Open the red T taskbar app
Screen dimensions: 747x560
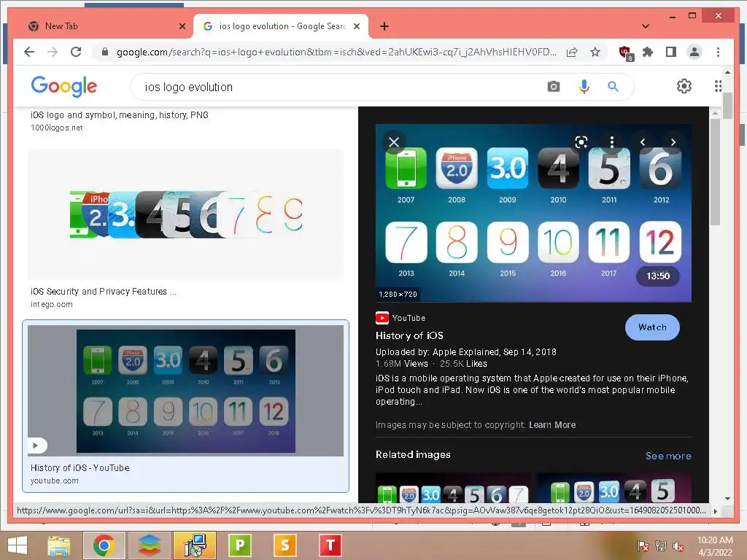coord(330,545)
